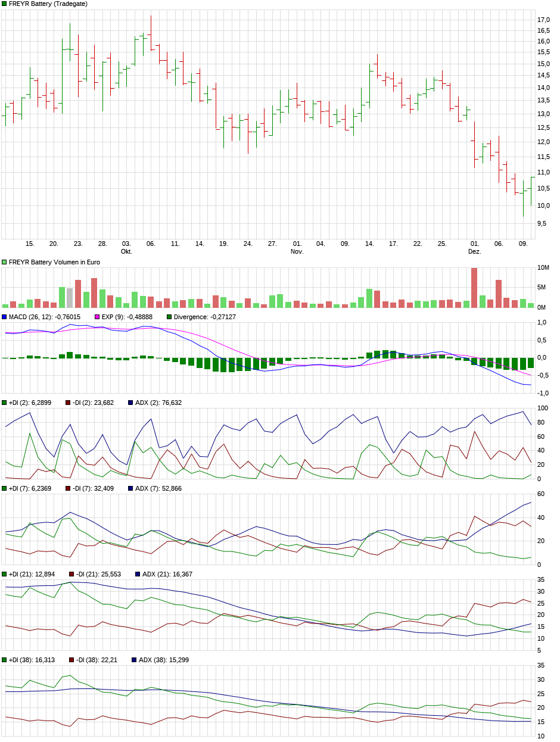This screenshot has height=742, width=560.
Task: Select the Okt. month label on date axis
Action: [x=126, y=252]
